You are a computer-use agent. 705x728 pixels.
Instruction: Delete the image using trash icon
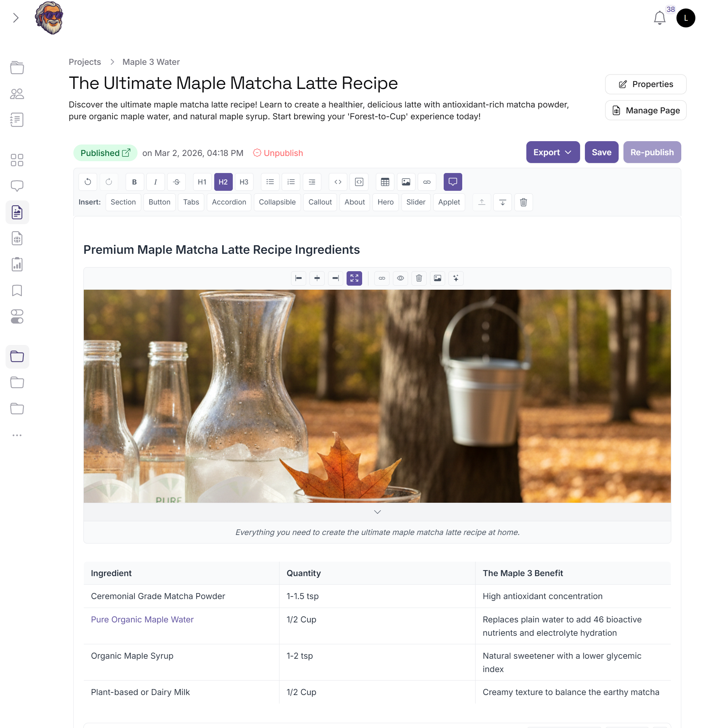419,278
